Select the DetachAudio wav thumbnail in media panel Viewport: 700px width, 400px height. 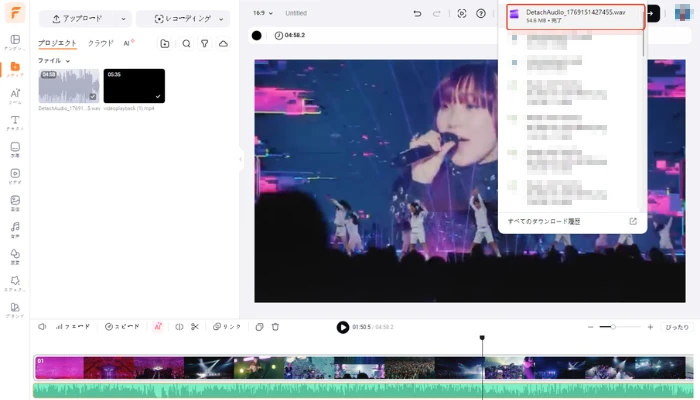pos(69,86)
